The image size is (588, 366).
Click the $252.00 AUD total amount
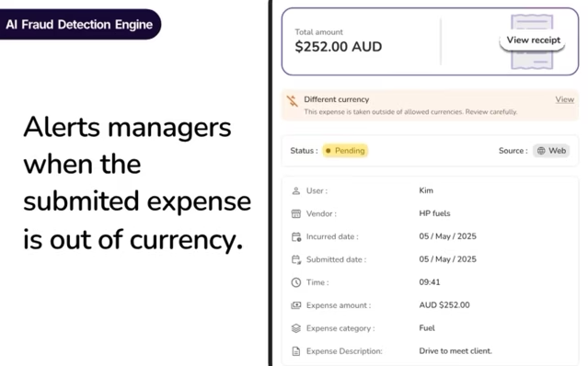[x=339, y=47]
